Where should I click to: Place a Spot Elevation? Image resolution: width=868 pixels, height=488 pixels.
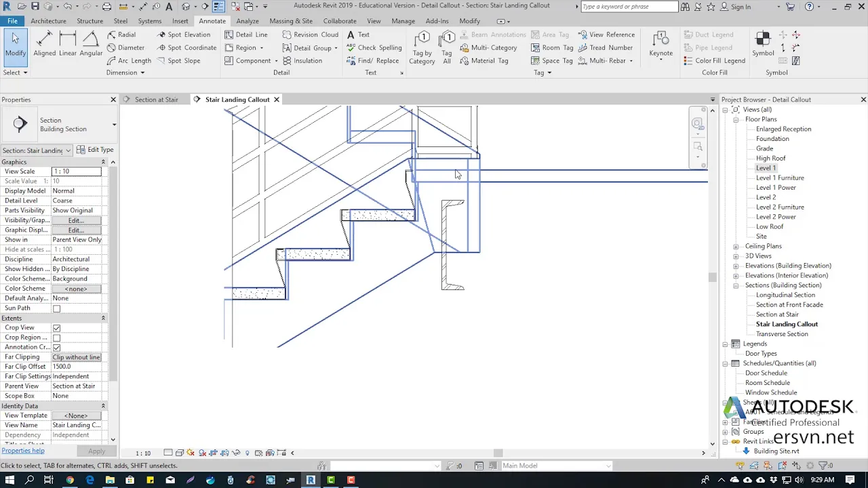tap(183, 35)
